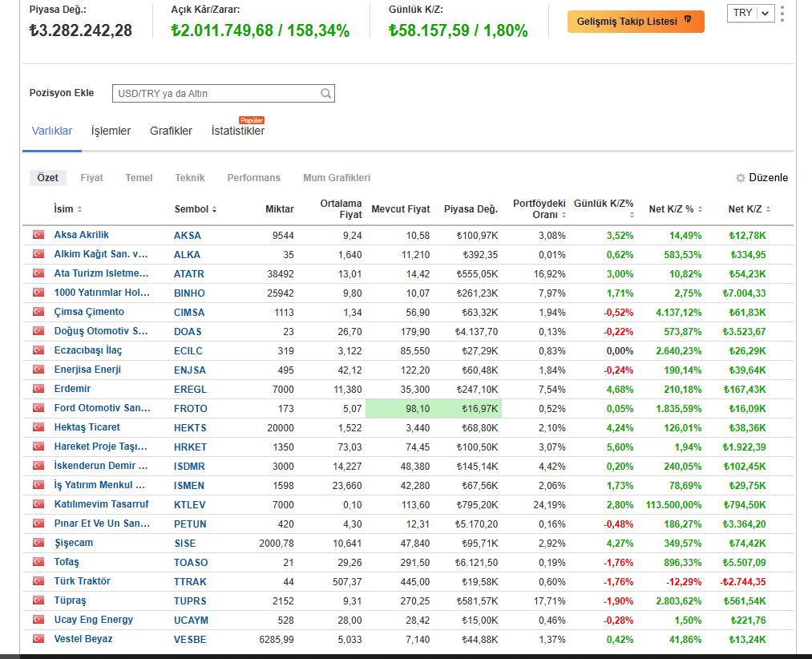Select the Performans view
Screen dimensions: 812x659
click(254, 178)
